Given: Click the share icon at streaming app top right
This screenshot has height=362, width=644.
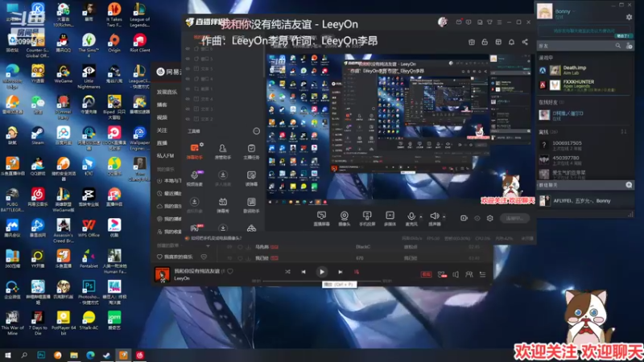Looking at the screenshot, I should tap(525, 42).
